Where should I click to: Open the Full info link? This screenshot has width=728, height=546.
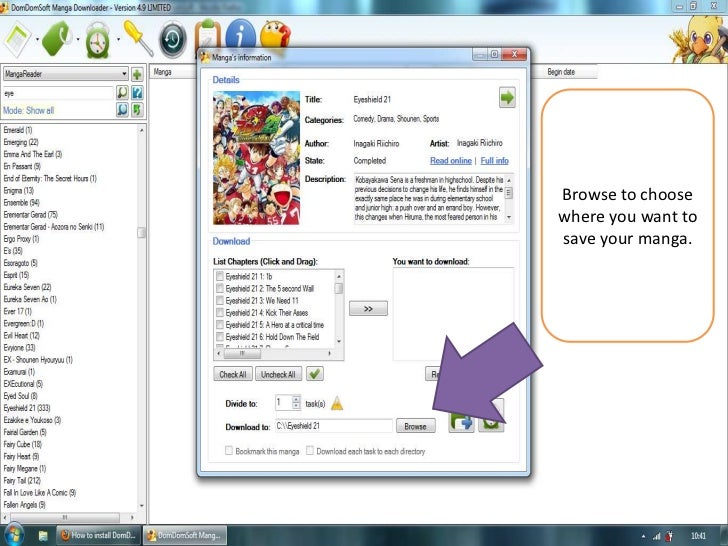tap(494, 161)
